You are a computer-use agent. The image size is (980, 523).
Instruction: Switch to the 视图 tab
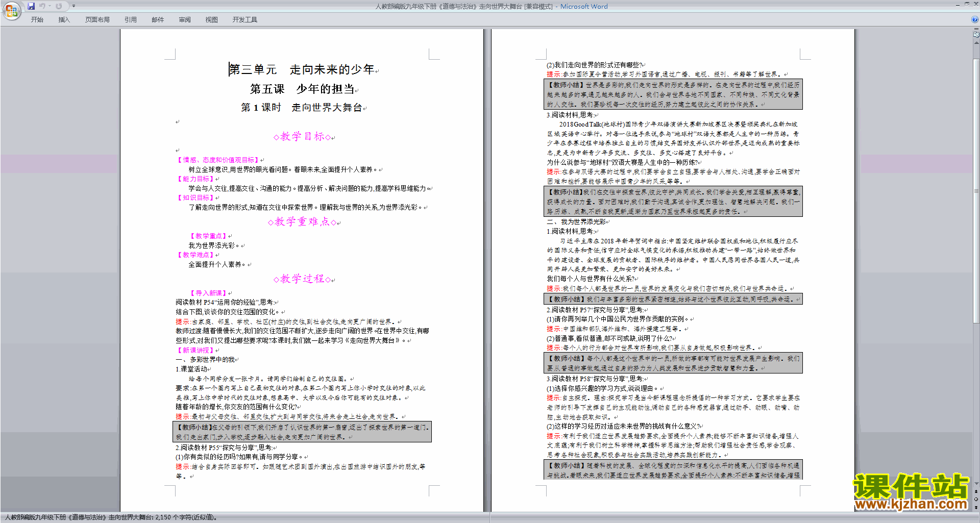(x=211, y=20)
